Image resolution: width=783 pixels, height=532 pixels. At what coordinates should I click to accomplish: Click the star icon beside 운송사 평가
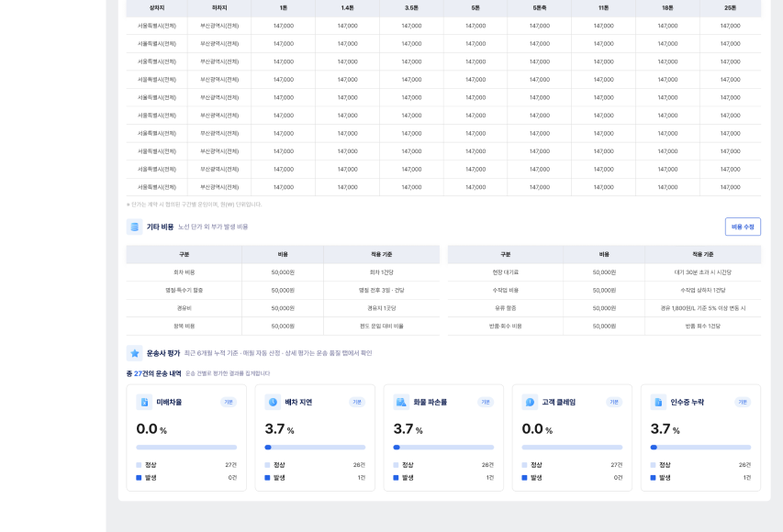pyautogui.click(x=134, y=353)
